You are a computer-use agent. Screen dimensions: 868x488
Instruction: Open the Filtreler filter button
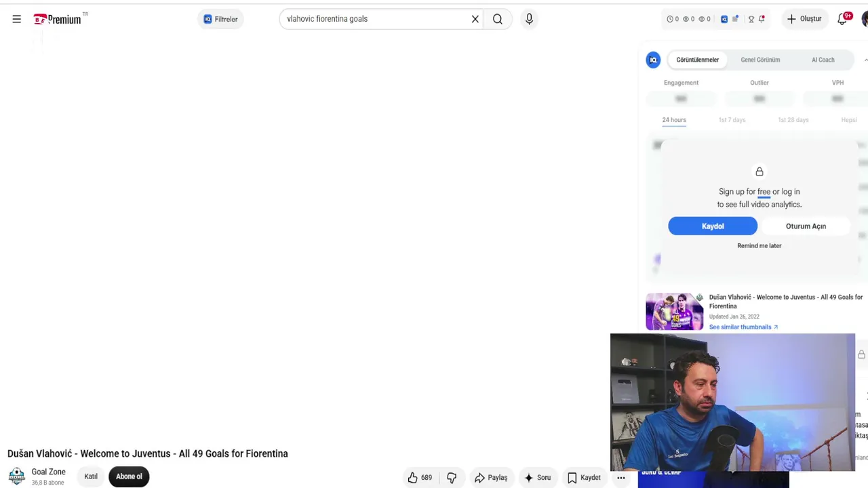pos(220,19)
